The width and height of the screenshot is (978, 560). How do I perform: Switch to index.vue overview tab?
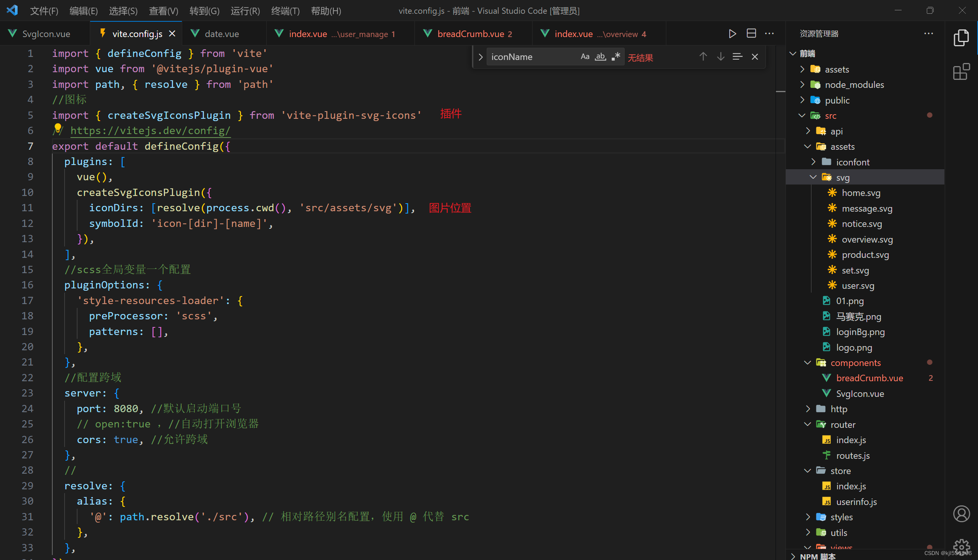click(x=599, y=34)
